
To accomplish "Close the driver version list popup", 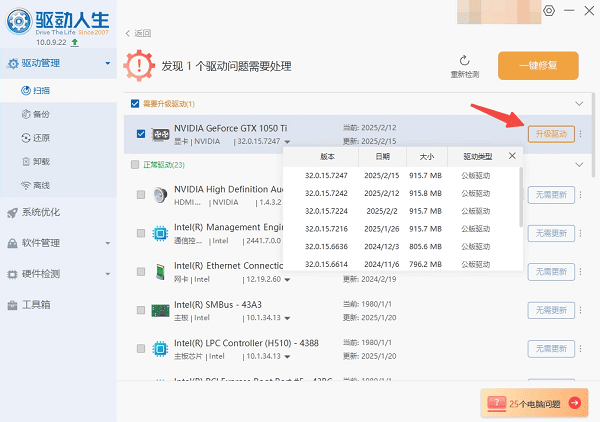I will pos(513,156).
